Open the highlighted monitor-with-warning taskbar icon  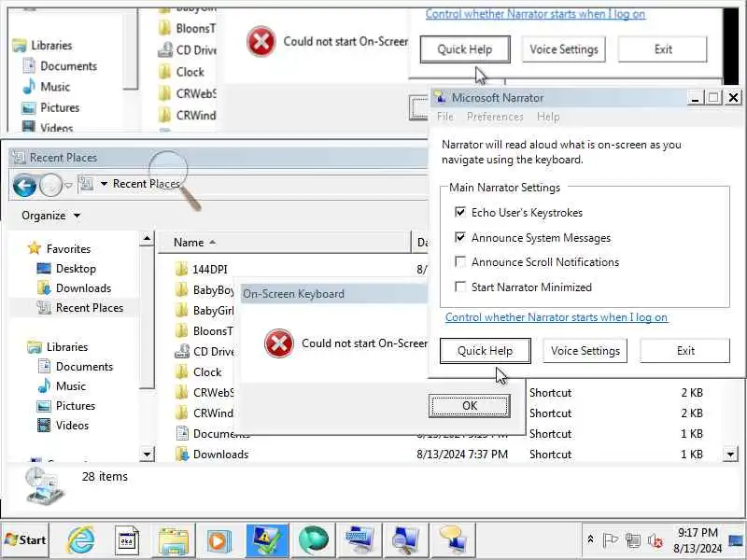(267, 540)
